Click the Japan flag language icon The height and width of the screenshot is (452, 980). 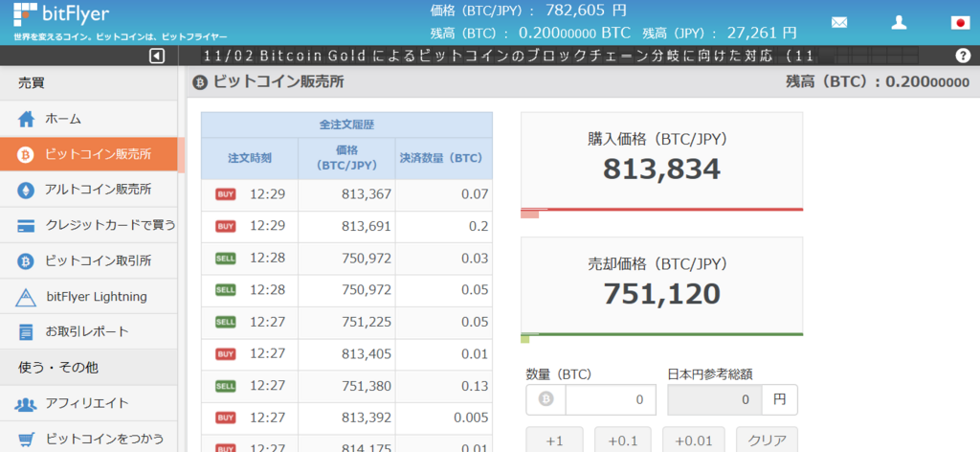(x=960, y=23)
